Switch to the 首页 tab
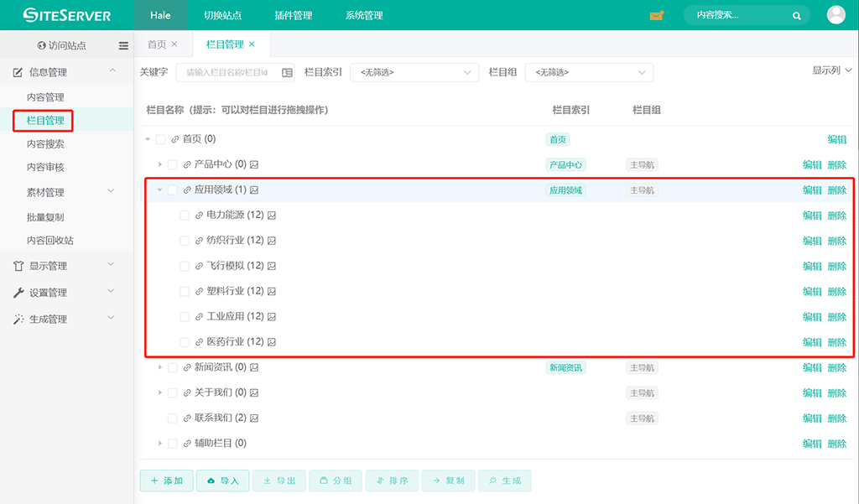This screenshot has width=859, height=504. coord(157,44)
